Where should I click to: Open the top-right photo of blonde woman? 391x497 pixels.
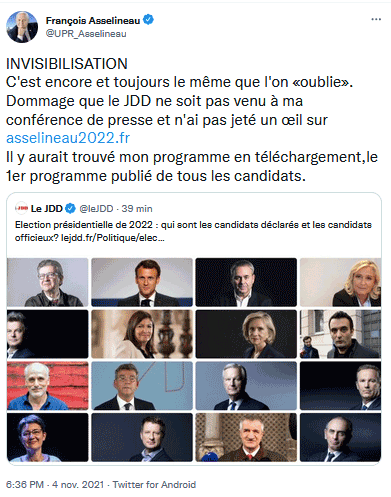[340, 282]
